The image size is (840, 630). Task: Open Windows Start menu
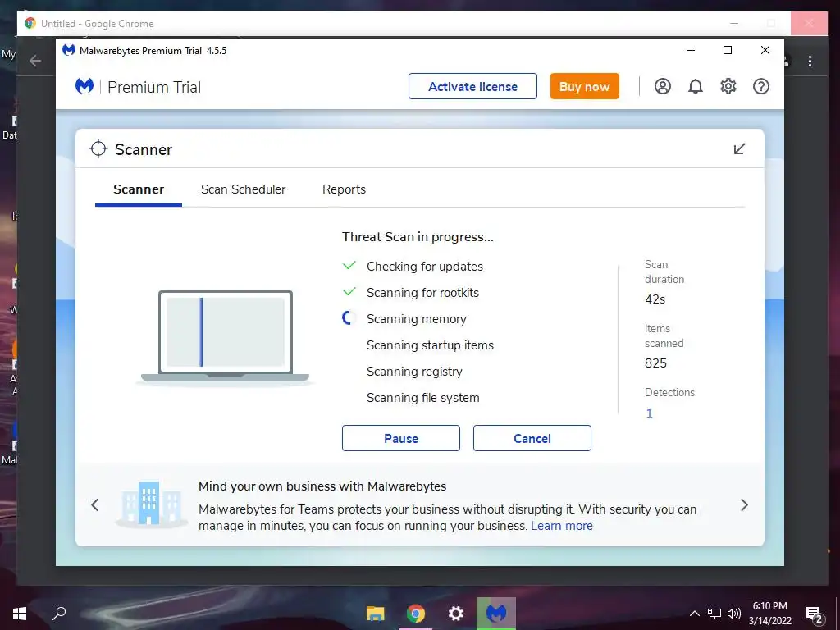click(20, 614)
